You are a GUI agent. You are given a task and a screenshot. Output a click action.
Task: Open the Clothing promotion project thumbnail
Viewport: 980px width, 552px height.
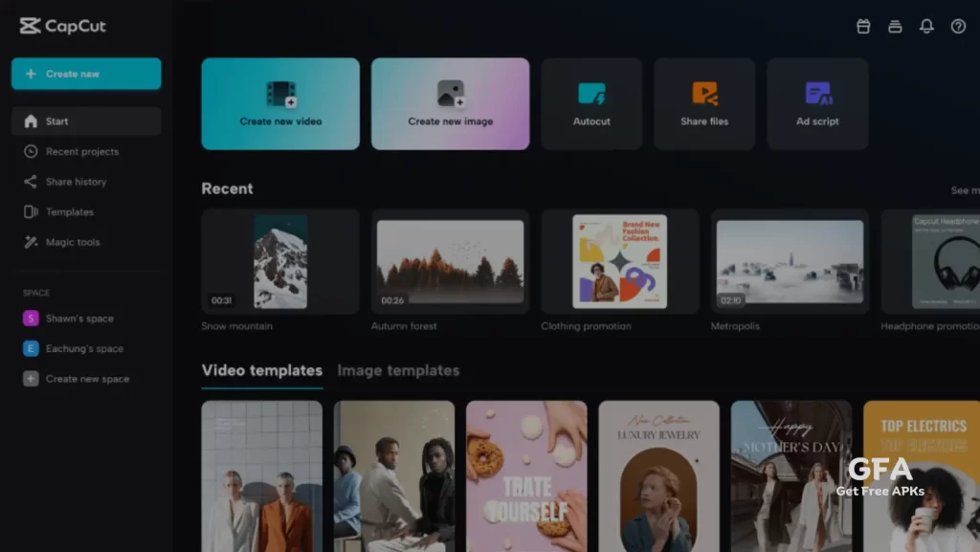[x=620, y=261]
